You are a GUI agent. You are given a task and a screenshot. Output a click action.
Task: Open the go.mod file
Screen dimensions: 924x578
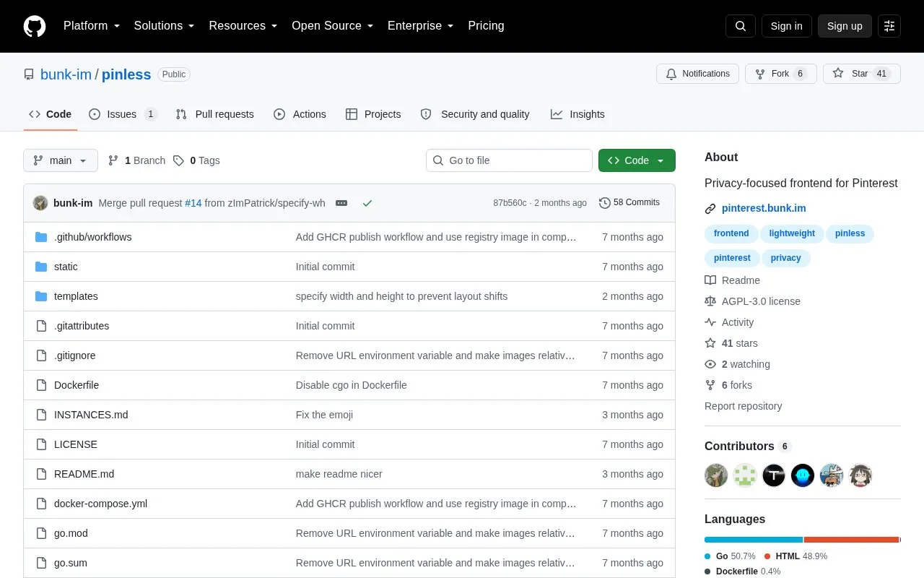click(x=71, y=533)
